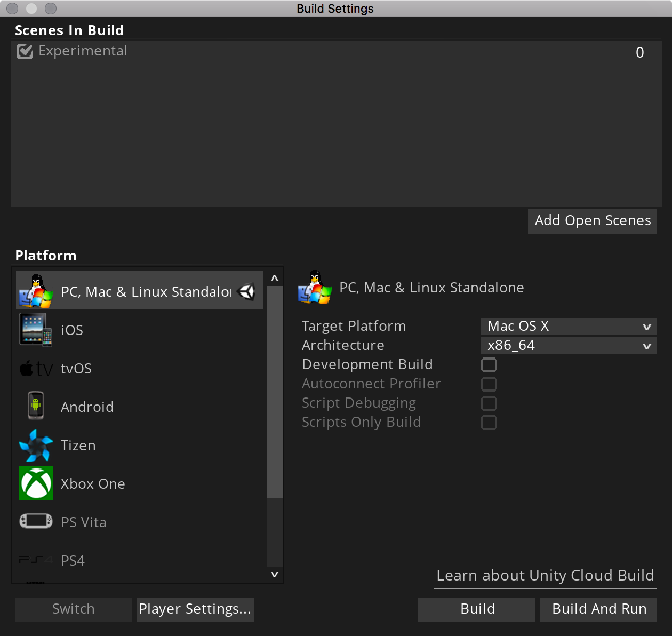Select the PS4 platform icon
672x636 pixels.
35,560
